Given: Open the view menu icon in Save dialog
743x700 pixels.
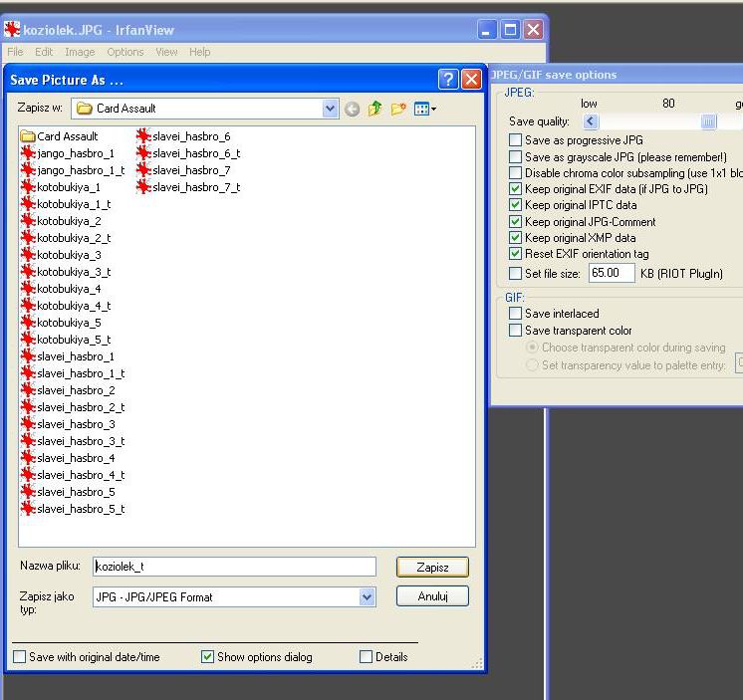Looking at the screenshot, I should point(425,109).
